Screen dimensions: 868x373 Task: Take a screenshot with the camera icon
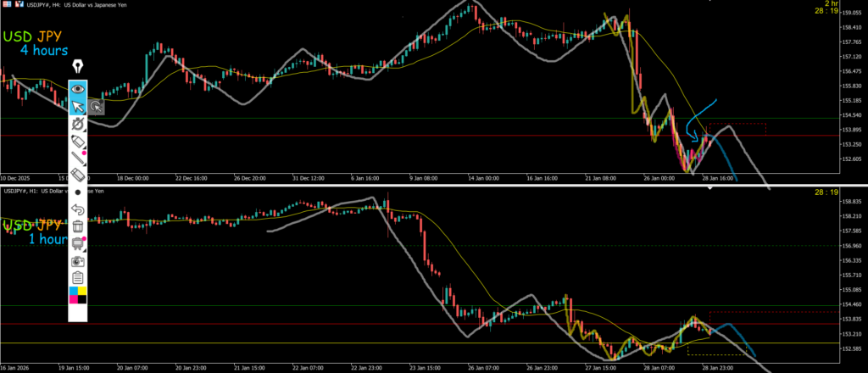pos(78,260)
